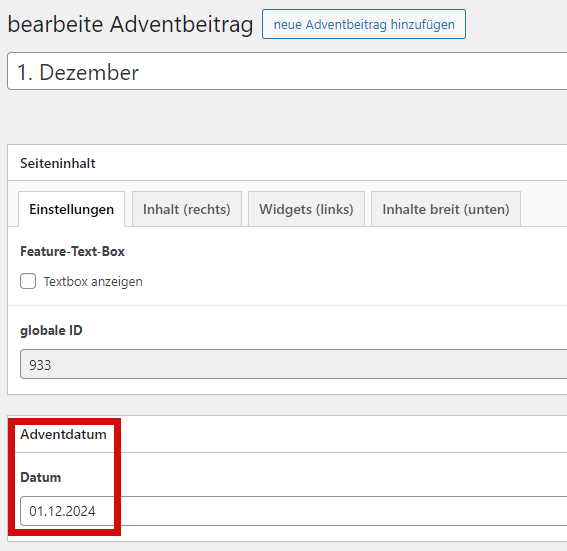Collapse the Adventdatum panel header
Screen dimensions: 567x551
pyautogui.click(x=287, y=434)
